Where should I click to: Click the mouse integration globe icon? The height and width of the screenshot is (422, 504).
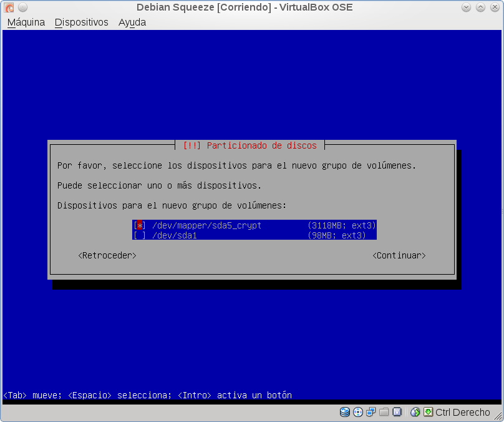(x=415, y=412)
